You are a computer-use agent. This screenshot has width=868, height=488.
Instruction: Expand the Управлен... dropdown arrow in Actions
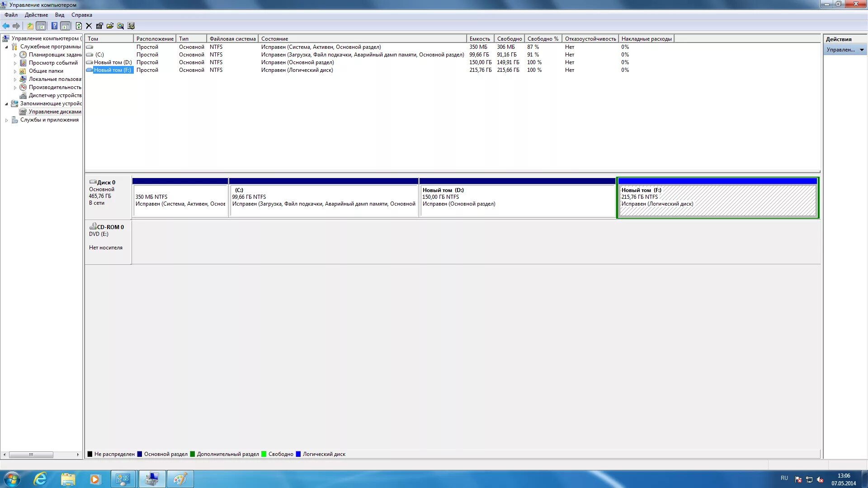pos(862,50)
